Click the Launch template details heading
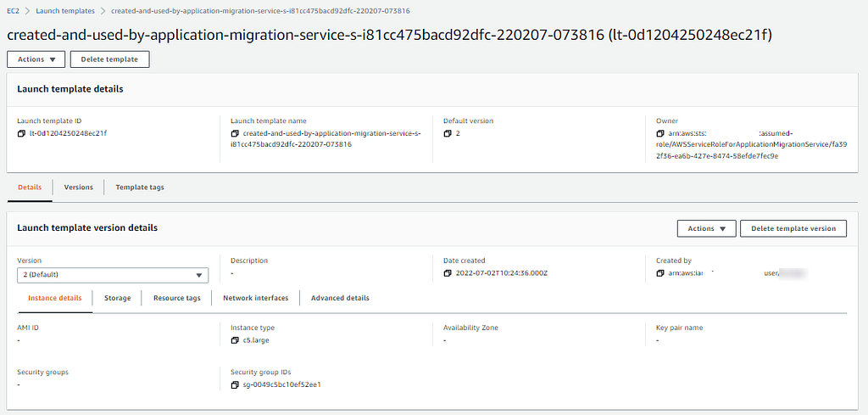Screen dimensions: 868x415 pyautogui.click(x=70, y=88)
